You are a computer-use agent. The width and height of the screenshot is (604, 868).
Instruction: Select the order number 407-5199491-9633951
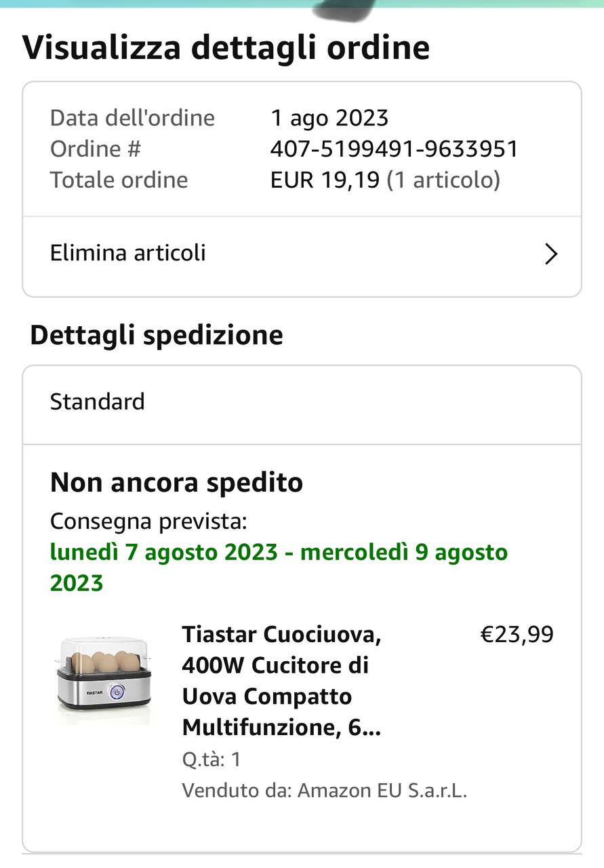pyautogui.click(x=394, y=149)
